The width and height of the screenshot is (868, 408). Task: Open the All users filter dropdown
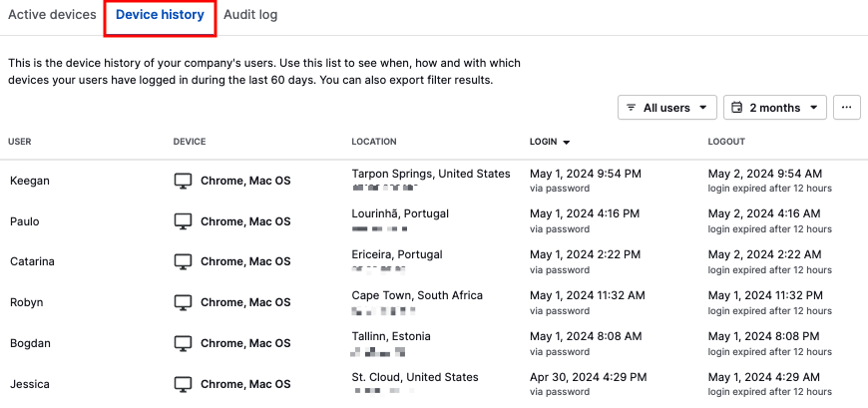(x=667, y=108)
